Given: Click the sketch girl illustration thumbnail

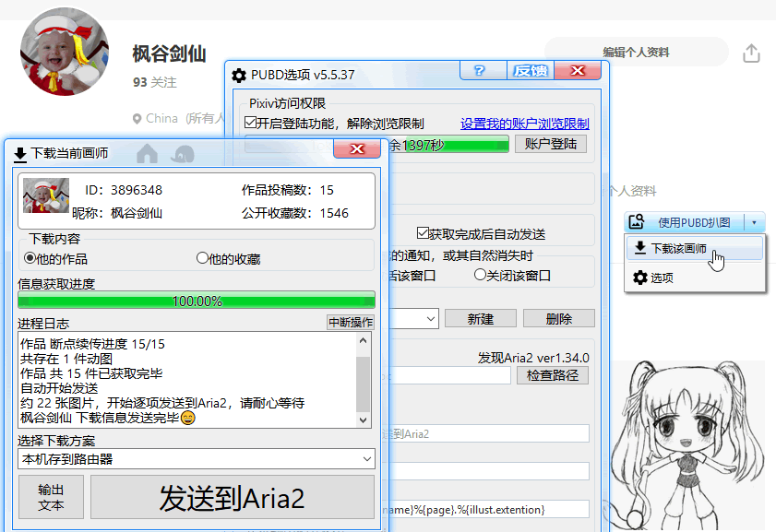Looking at the screenshot, I should [x=688, y=445].
